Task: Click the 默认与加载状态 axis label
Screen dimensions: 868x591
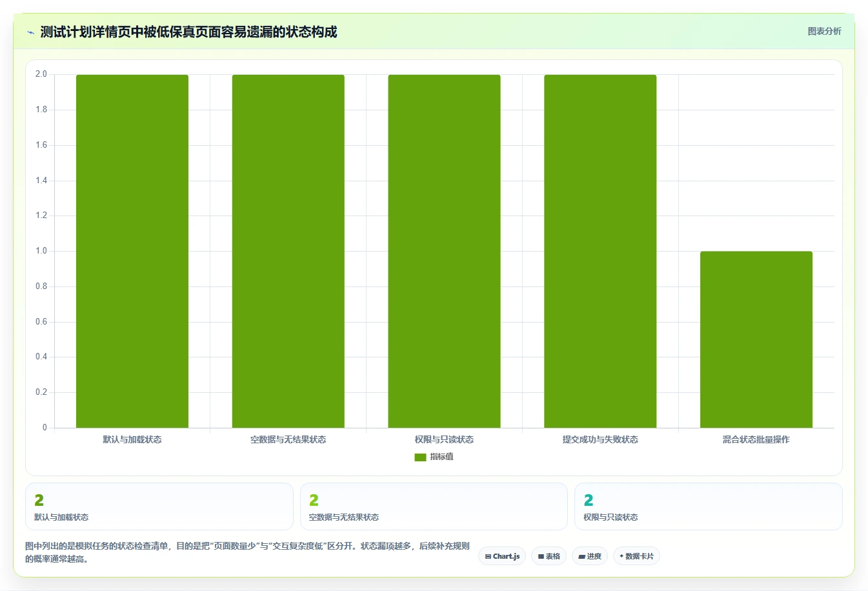Action: point(132,439)
